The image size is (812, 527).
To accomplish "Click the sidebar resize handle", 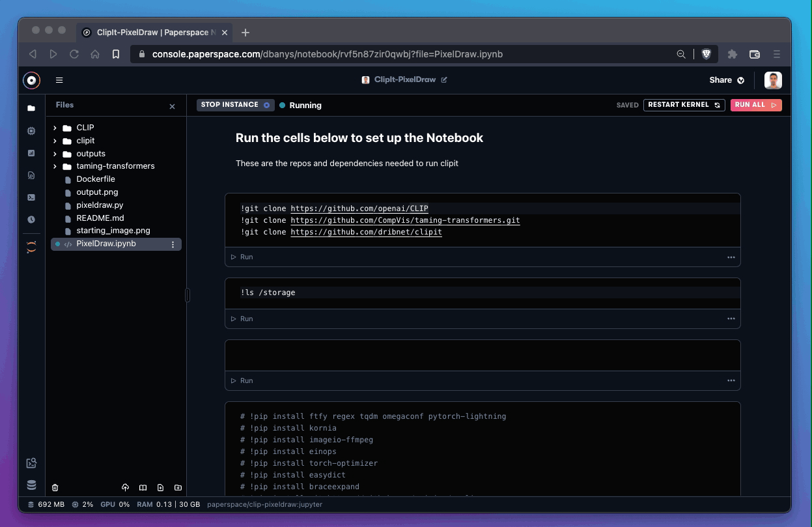I will (188, 295).
